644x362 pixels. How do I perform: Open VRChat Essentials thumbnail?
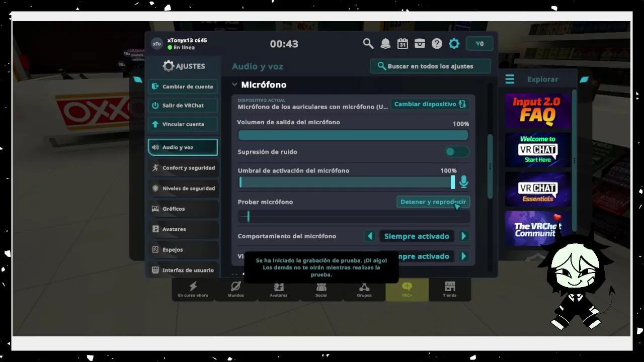537,189
